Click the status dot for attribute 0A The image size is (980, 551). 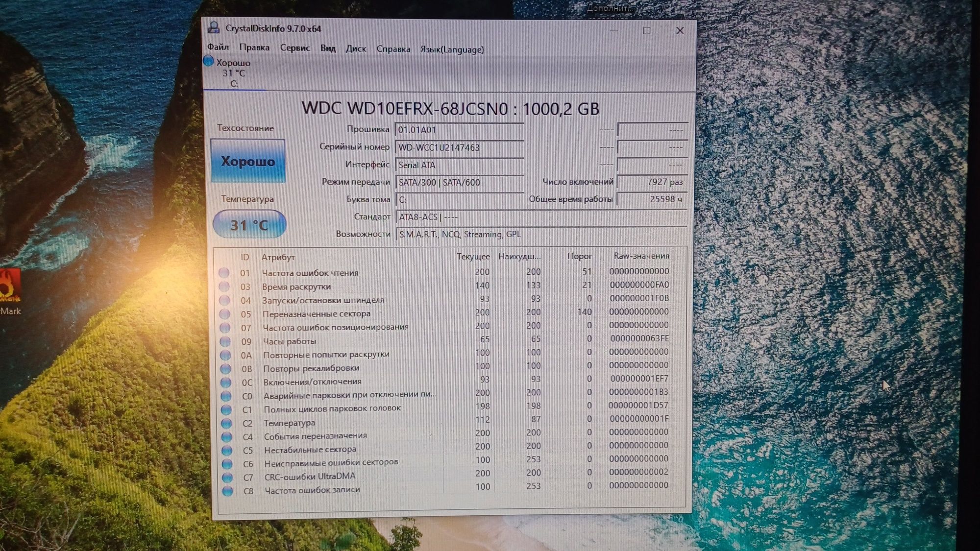pyautogui.click(x=225, y=355)
